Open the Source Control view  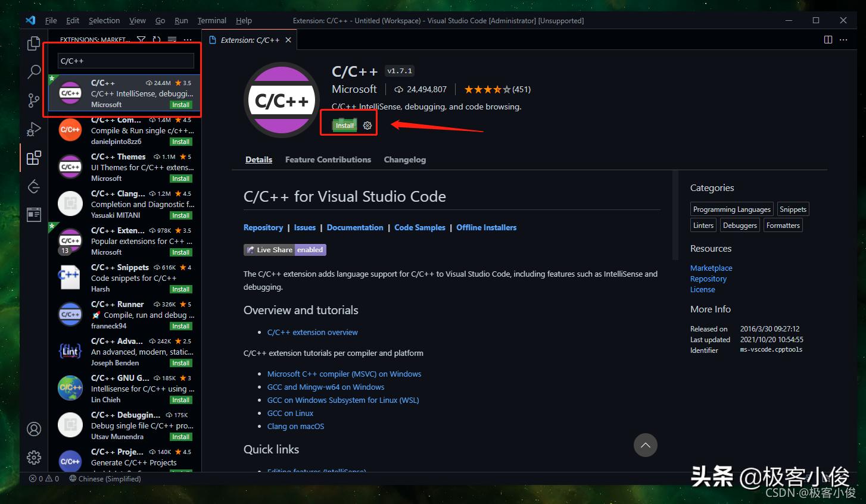pyautogui.click(x=34, y=101)
